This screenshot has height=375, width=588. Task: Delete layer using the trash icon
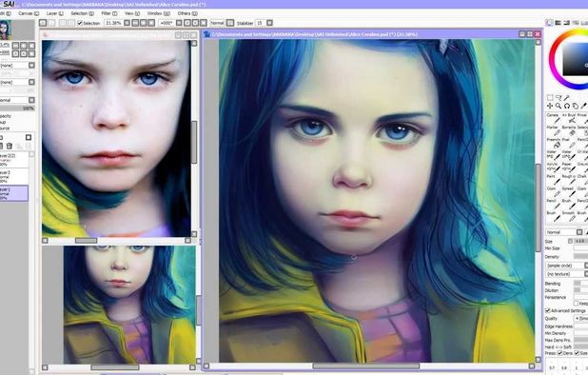[x=10, y=146]
